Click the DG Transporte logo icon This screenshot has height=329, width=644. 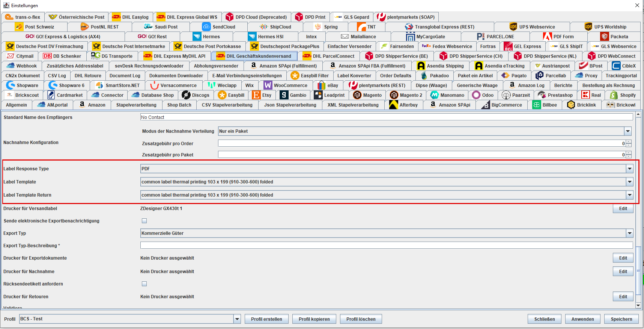click(x=95, y=56)
